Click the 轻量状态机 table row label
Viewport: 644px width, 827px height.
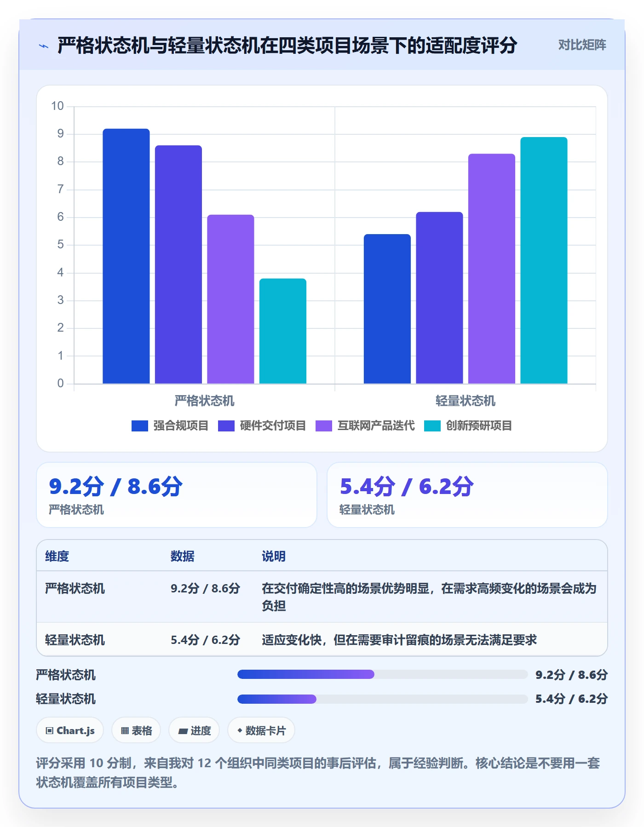[x=75, y=640]
